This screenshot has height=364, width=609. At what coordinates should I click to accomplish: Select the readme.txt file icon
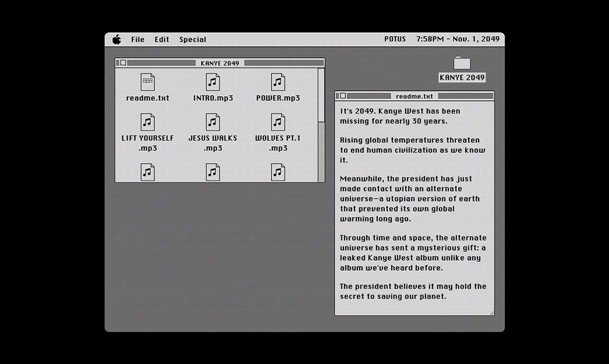(x=148, y=82)
